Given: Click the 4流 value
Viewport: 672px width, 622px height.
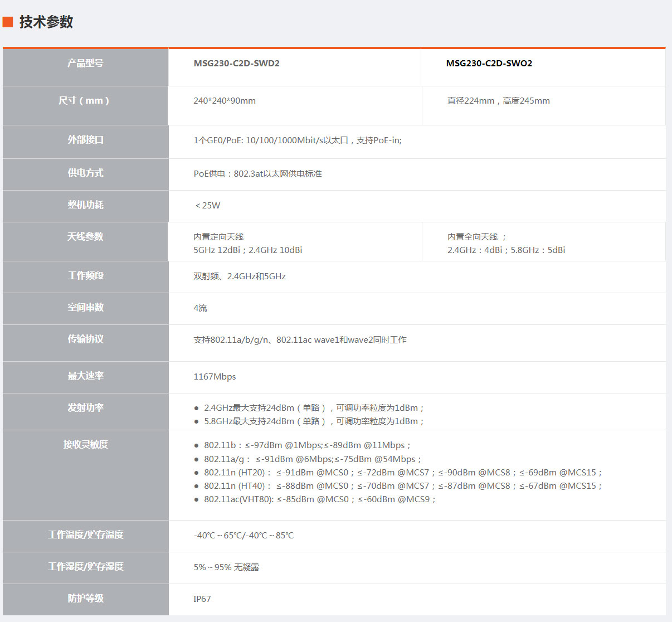Looking at the screenshot, I should (x=200, y=308).
